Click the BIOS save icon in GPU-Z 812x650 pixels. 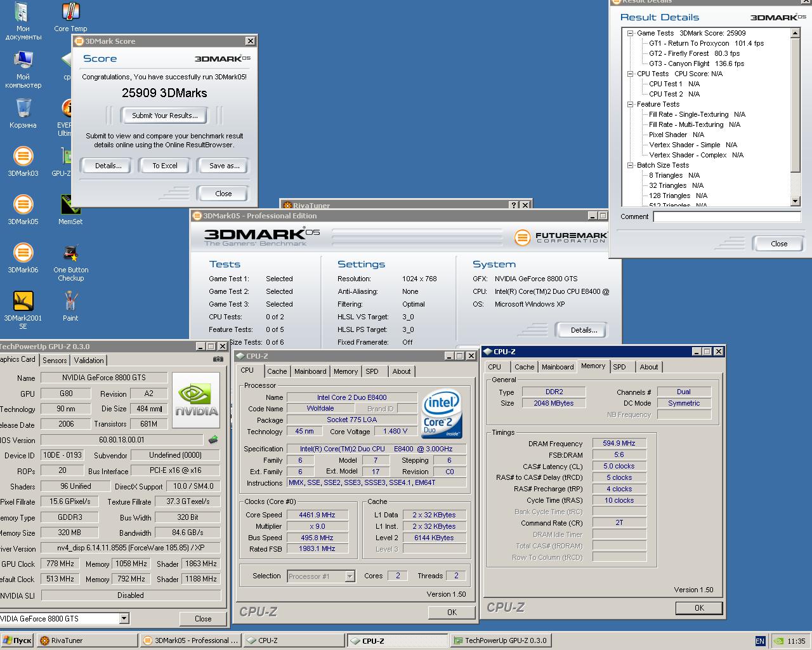213,439
